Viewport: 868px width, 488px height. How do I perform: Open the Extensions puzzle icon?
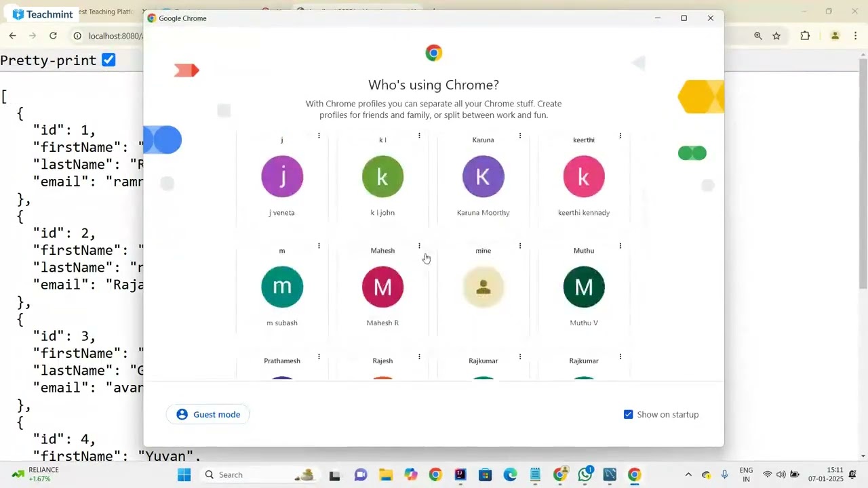click(805, 36)
